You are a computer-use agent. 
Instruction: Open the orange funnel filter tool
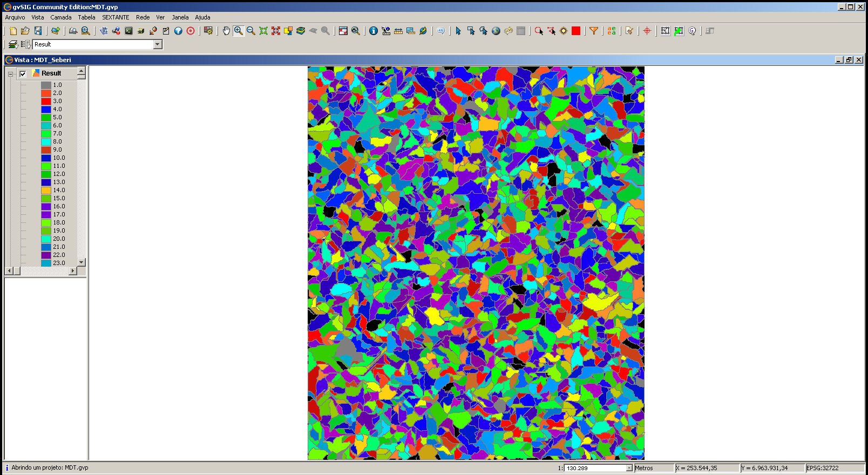pos(594,31)
